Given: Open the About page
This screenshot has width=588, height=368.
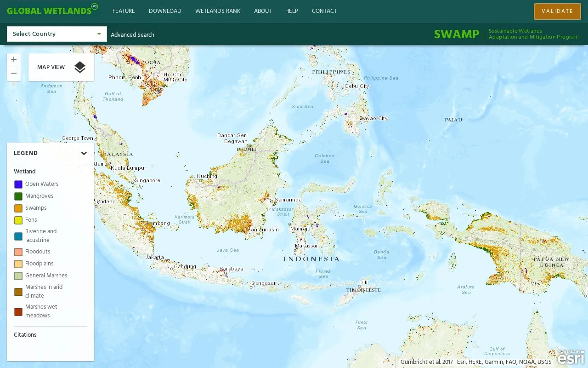Looking at the screenshot, I should coord(263,11).
